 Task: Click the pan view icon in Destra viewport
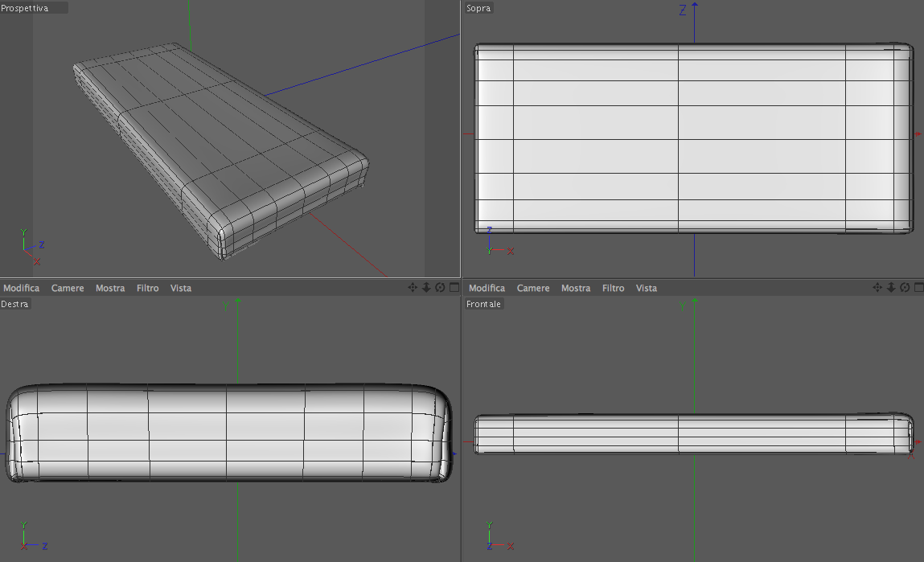[x=413, y=288]
